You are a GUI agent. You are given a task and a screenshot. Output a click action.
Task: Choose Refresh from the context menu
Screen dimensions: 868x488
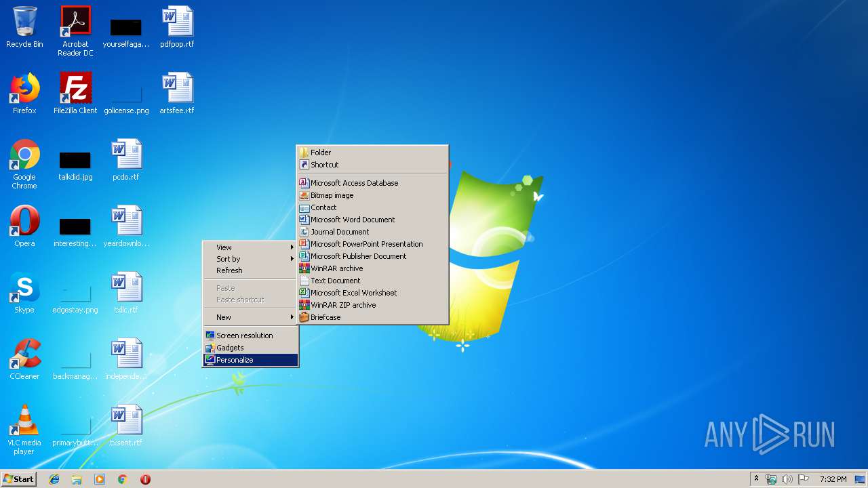coord(251,270)
